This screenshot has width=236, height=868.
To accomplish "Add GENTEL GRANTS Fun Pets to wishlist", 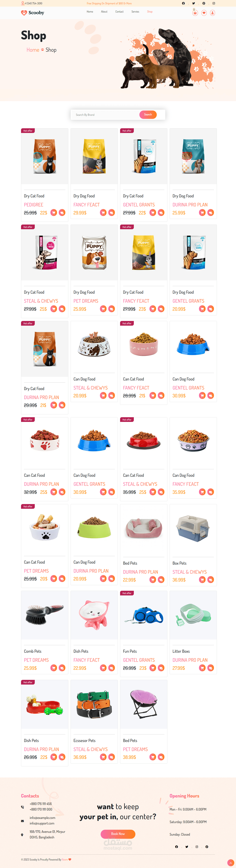I will pyautogui.click(x=161, y=668).
